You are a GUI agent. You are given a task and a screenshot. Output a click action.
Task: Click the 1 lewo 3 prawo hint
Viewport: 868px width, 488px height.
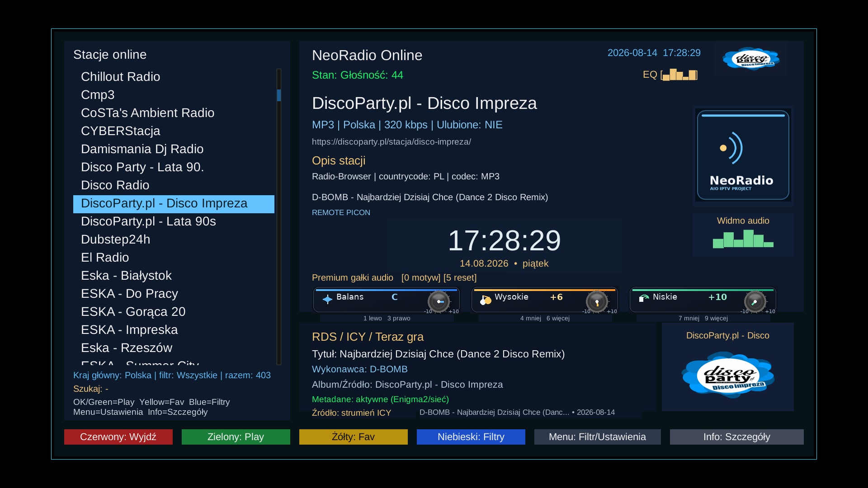(x=387, y=318)
